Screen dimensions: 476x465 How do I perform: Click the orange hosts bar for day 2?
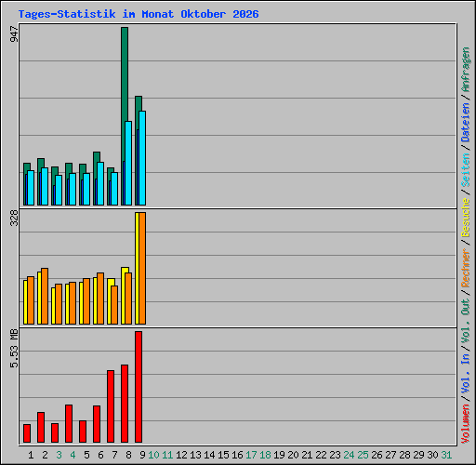(x=45, y=297)
